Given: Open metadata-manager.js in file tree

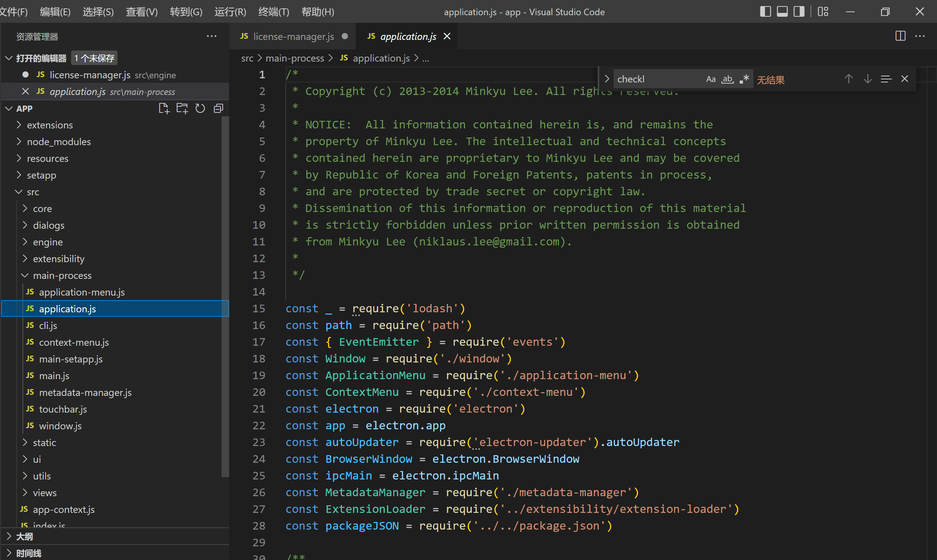Looking at the screenshot, I should click(85, 392).
